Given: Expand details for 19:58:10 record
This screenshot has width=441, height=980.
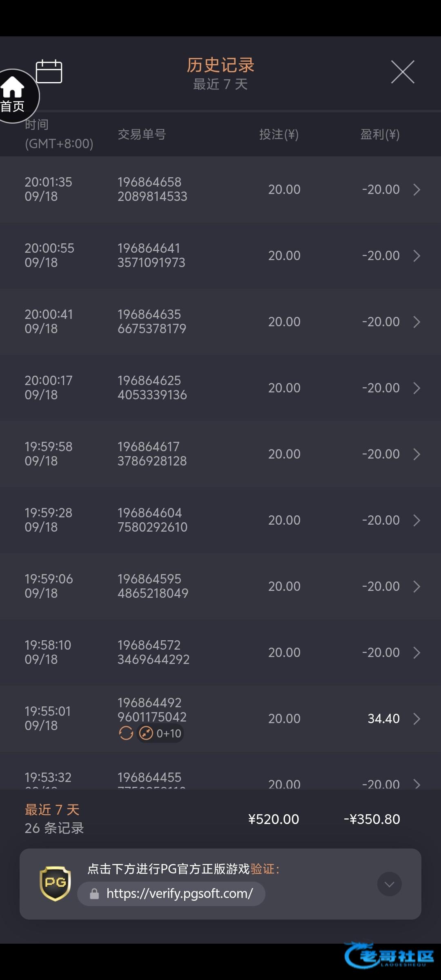Looking at the screenshot, I should (x=416, y=653).
